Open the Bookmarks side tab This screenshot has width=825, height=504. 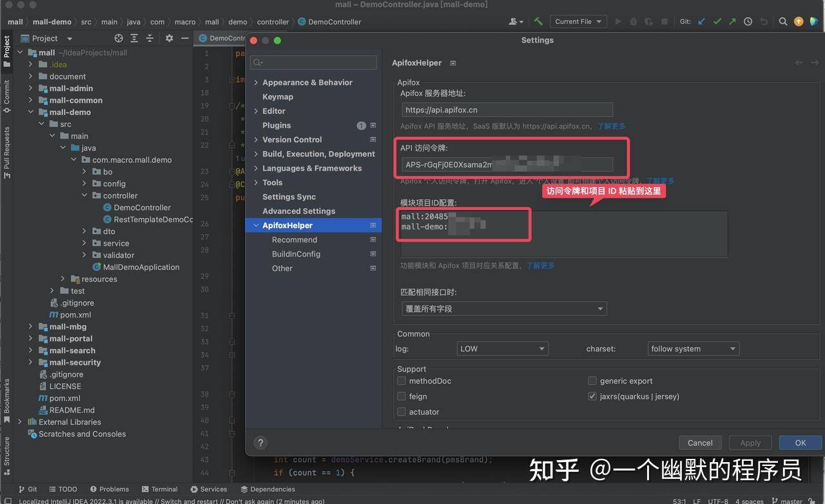[x=6, y=400]
